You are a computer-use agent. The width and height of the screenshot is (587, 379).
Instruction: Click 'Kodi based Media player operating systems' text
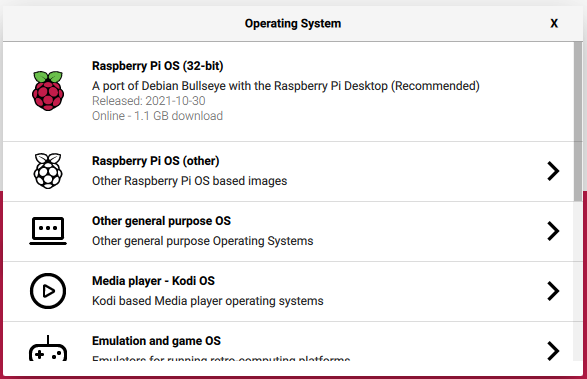208,301
